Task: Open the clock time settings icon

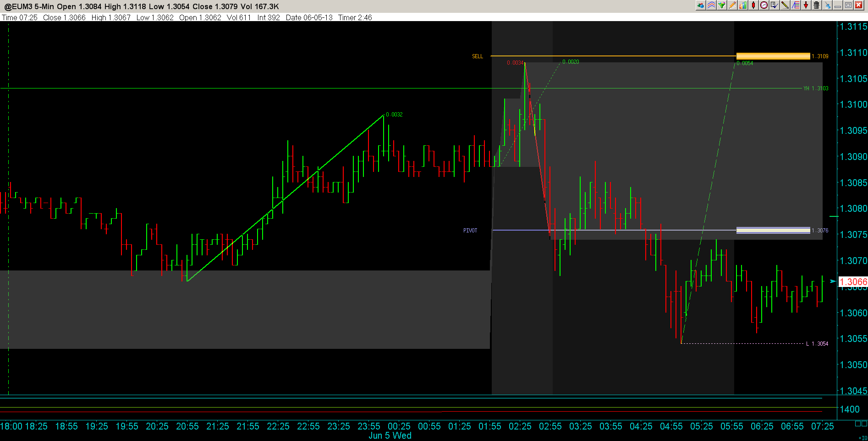Action: pyautogui.click(x=764, y=6)
